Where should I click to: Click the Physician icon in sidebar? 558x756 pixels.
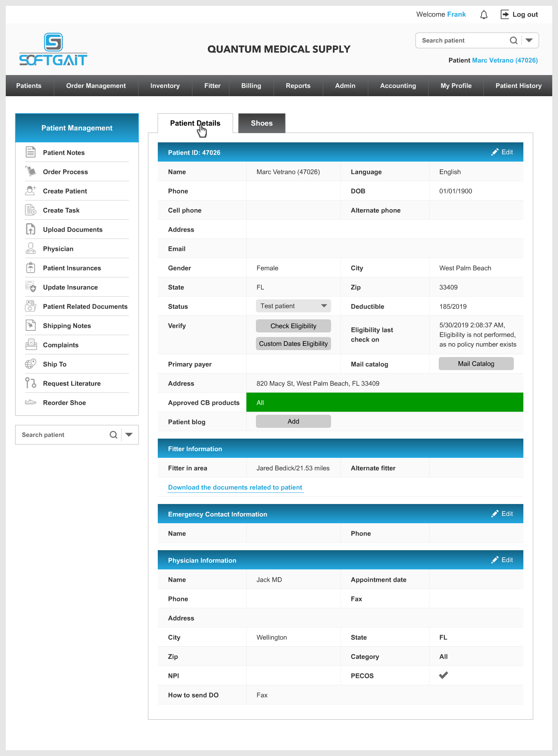pos(31,249)
